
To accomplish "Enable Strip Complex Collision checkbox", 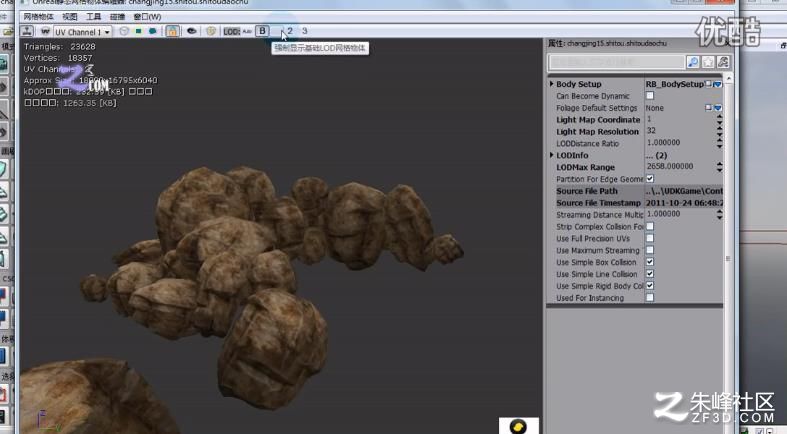I will [x=650, y=226].
